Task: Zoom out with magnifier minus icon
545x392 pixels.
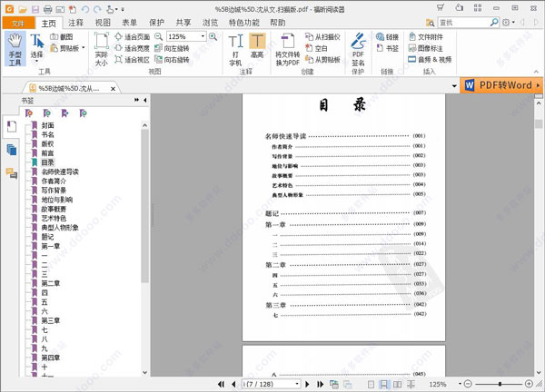Action: (x=158, y=36)
